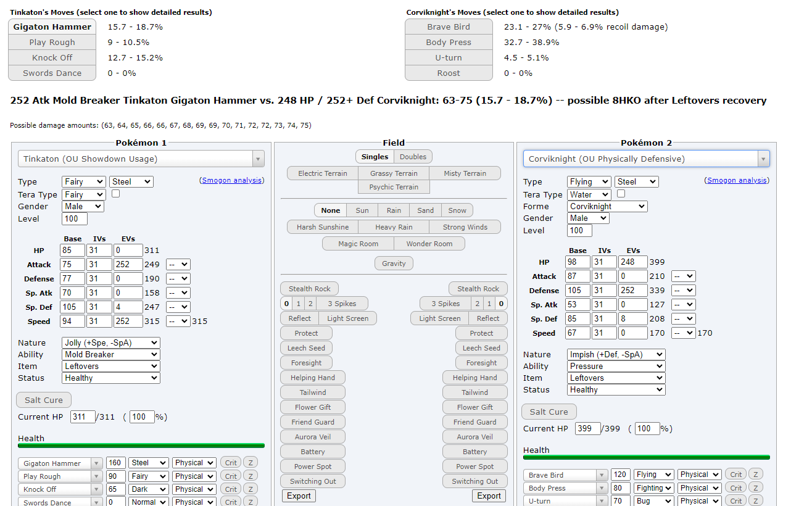This screenshot has width=812, height=506.
Task: Select Sun weather condition
Action: (x=362, y=210)
